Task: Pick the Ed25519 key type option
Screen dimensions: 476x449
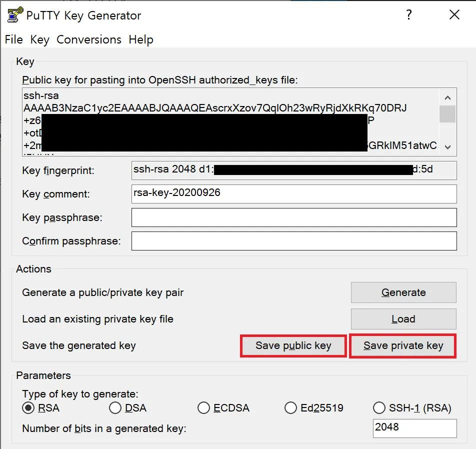Action: point(290,408)
